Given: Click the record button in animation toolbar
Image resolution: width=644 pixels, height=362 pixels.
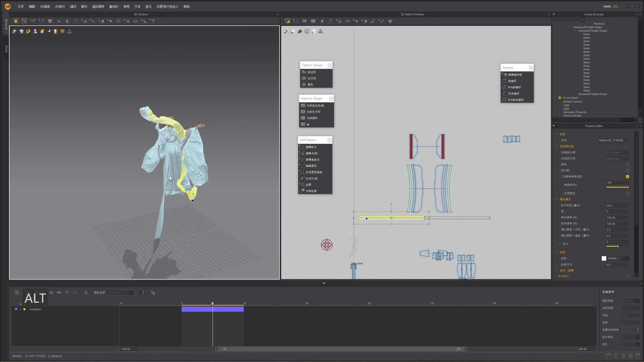Looking at the screenshot, I should pyautogui.click(x=17, y=292).
